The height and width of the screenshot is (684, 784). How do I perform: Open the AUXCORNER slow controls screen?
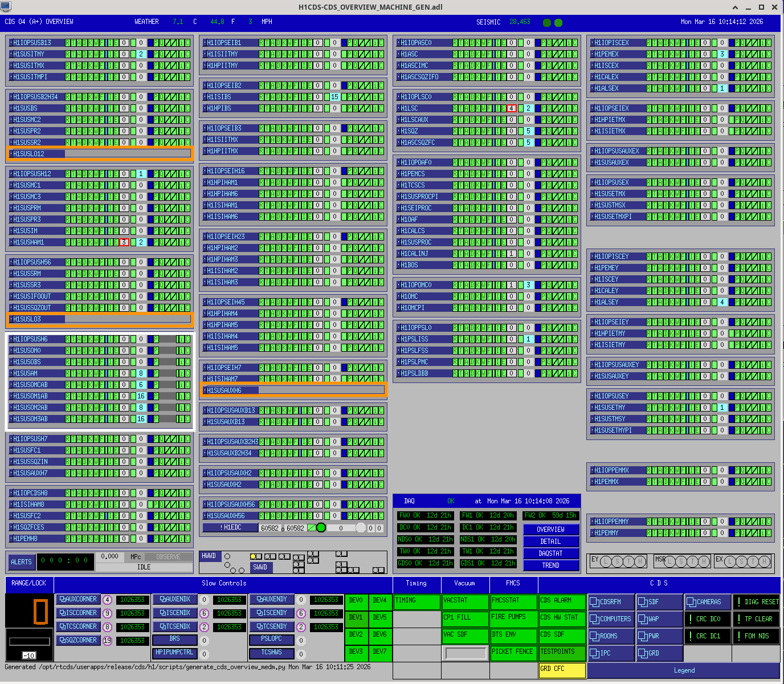point(77,600)
